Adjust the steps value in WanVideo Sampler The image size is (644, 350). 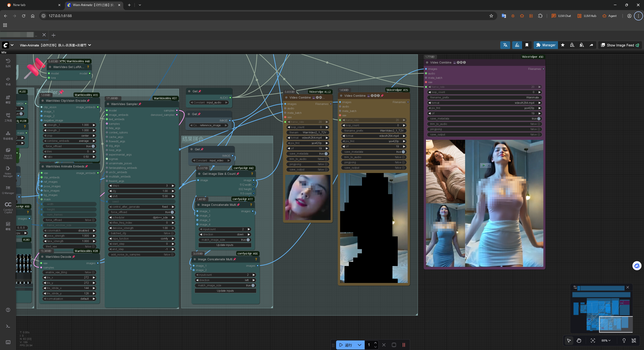click(x=142, y=186)
